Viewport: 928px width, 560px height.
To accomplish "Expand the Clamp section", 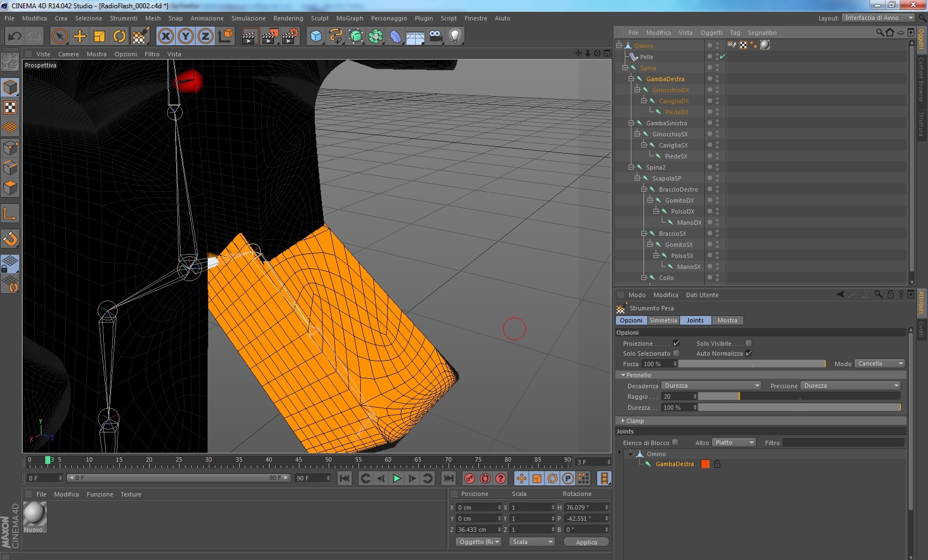I will 634,421.
